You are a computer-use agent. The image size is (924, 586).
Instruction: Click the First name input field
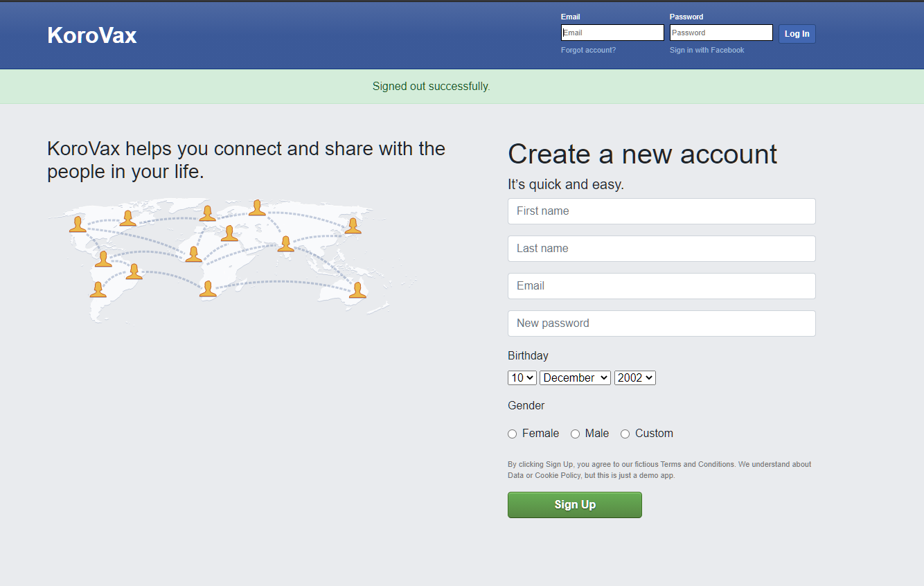point(661,211)
